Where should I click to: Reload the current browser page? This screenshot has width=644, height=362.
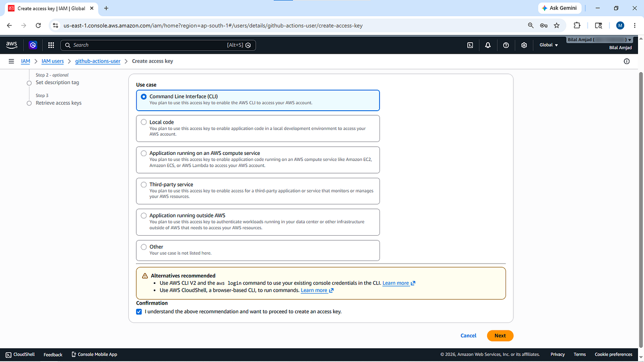pyautogui.click(x=38, y=26)
